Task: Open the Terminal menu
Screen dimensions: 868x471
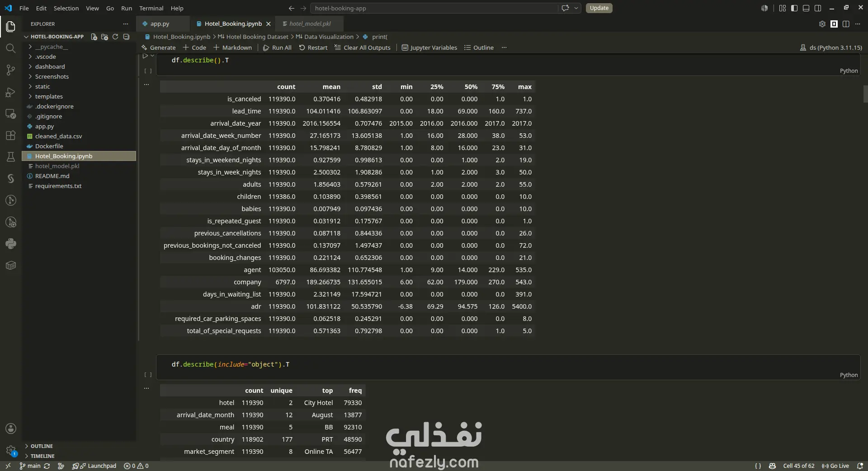Action: 151,8
